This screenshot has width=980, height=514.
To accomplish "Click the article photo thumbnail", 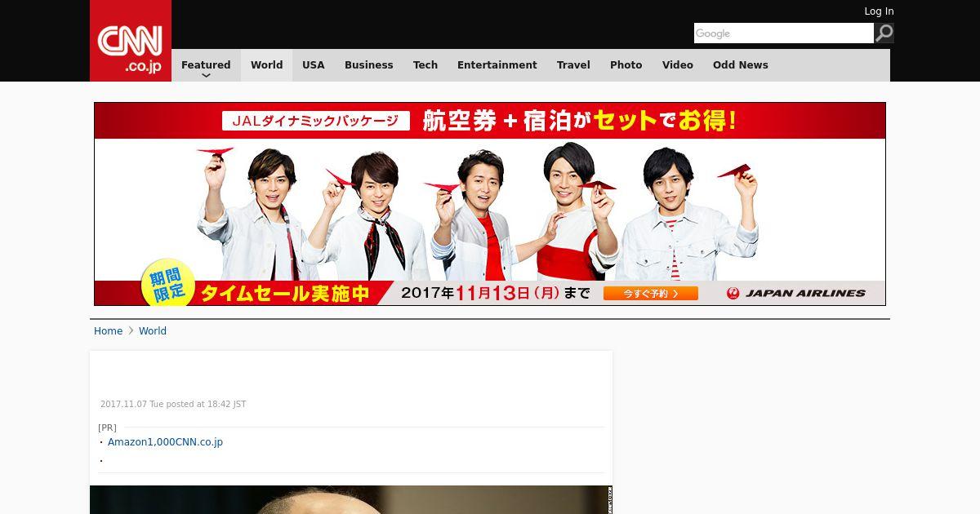I will point(351,499).
